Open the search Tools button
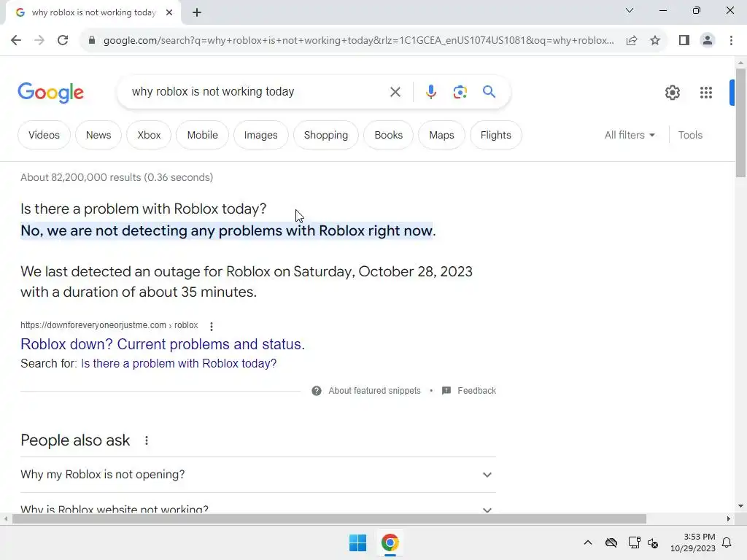 [690, 135]
